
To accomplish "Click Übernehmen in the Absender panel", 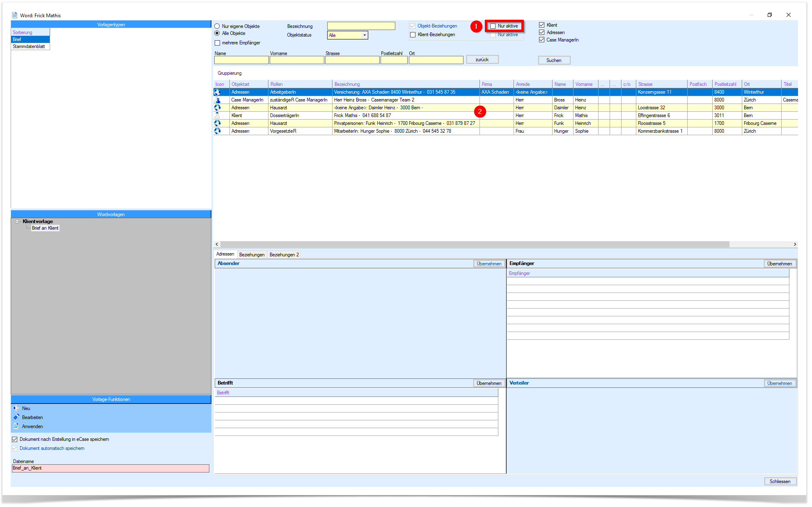I will click(489, 264).
